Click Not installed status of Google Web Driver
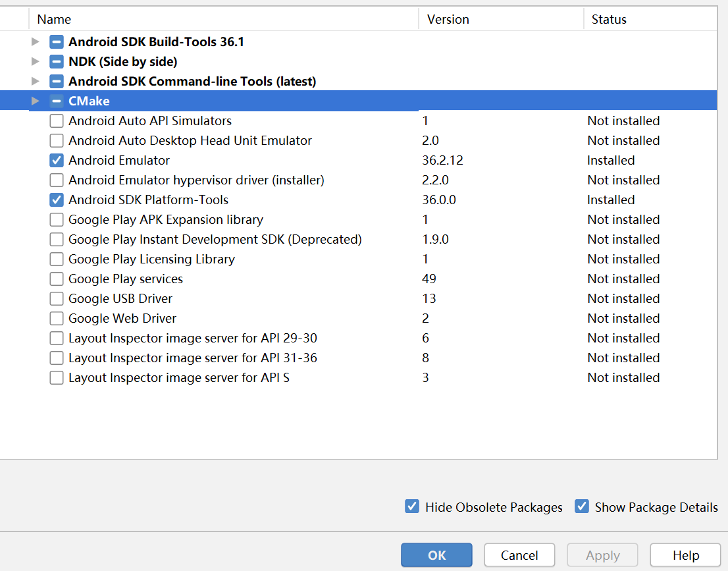The height and width of the screenshot is (571, 728). pyautogui.click(x=623, y=318)
